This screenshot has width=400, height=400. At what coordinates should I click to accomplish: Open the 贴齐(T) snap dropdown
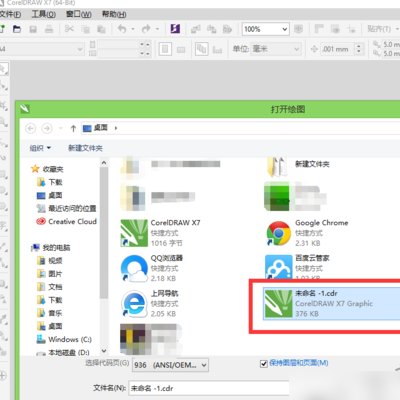click(x=383, y=29)
